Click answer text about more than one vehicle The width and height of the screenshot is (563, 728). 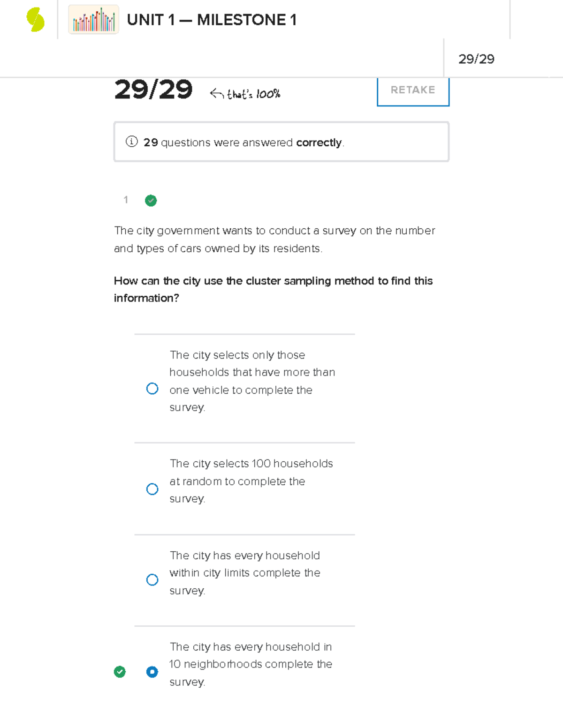(x=252, y=381)
